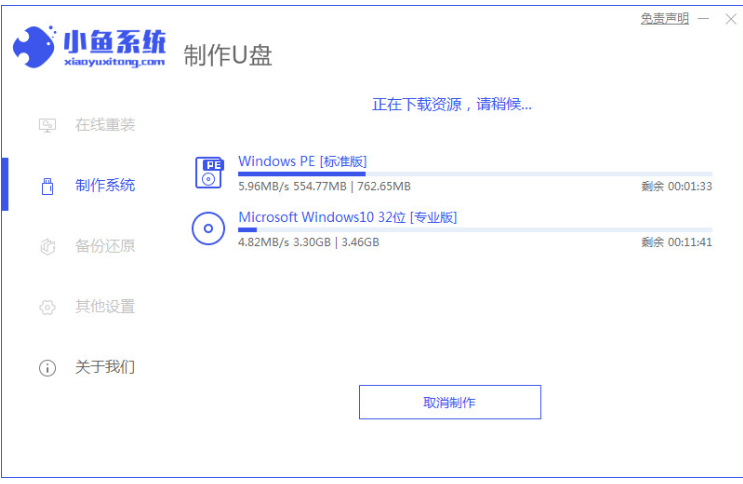Click the 正在下载资源，请稍候 status text
Image resolution: width=743 pixels, height=484 pixels.
(x=452, y=104)
